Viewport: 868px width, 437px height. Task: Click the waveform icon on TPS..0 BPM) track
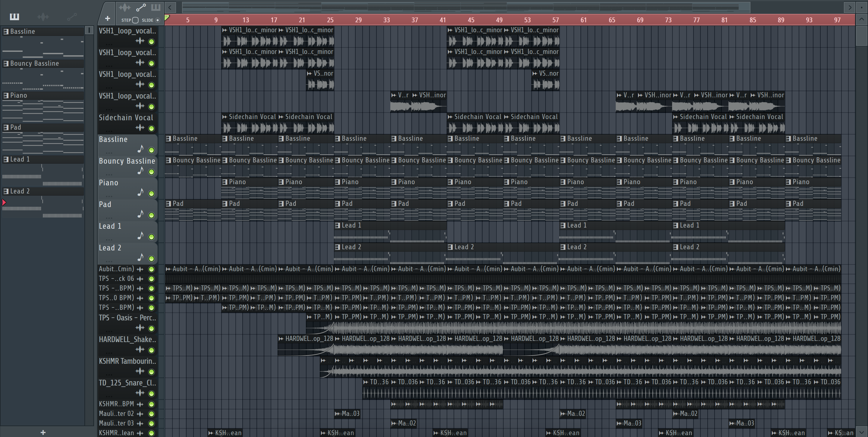(140, 298)
